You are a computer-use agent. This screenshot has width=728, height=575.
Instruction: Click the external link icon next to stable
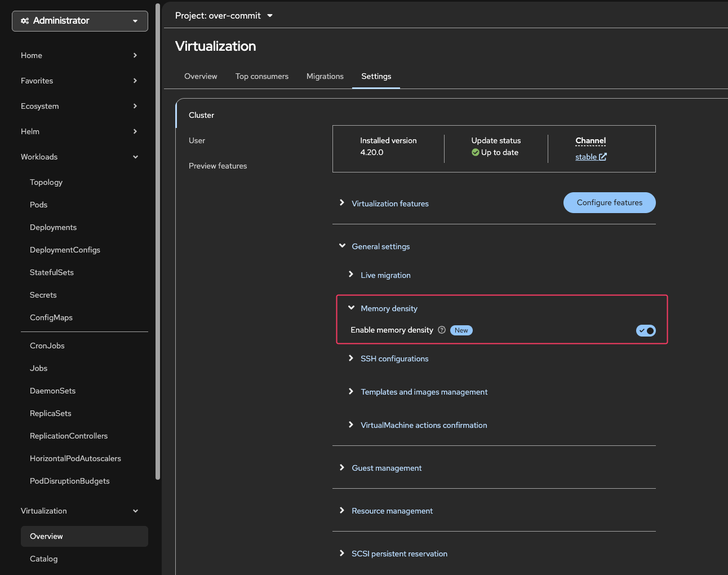[602, 157]
